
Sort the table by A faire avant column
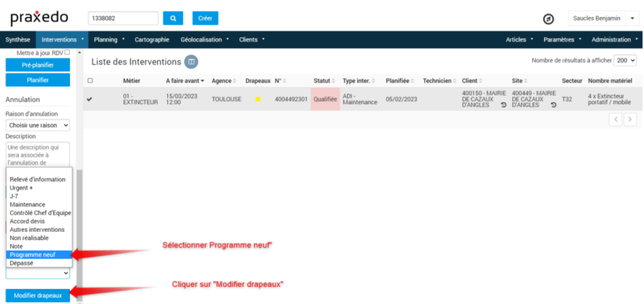[184, 81]
